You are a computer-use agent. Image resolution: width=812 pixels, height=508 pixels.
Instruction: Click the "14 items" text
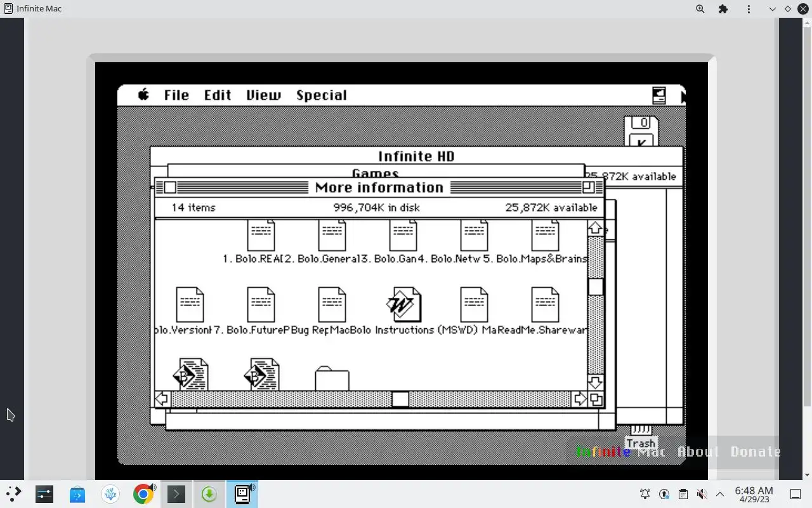pos(193,208)
